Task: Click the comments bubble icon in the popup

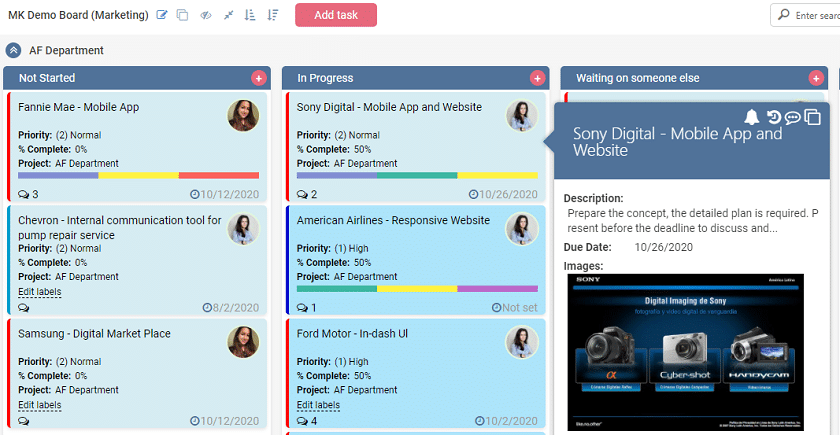Action: point(792,117)
